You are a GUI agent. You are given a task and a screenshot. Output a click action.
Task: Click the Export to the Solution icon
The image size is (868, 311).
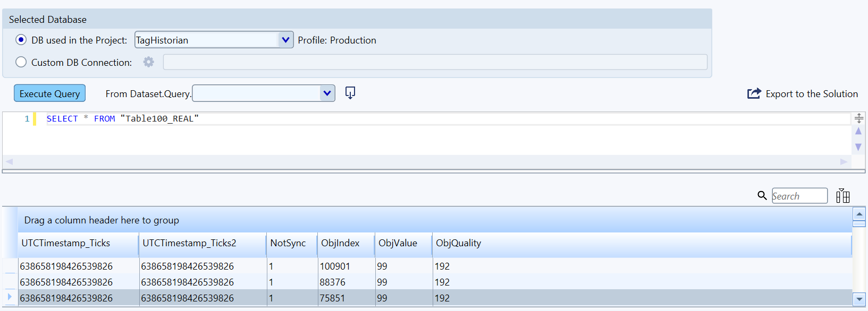pos(754,94)
